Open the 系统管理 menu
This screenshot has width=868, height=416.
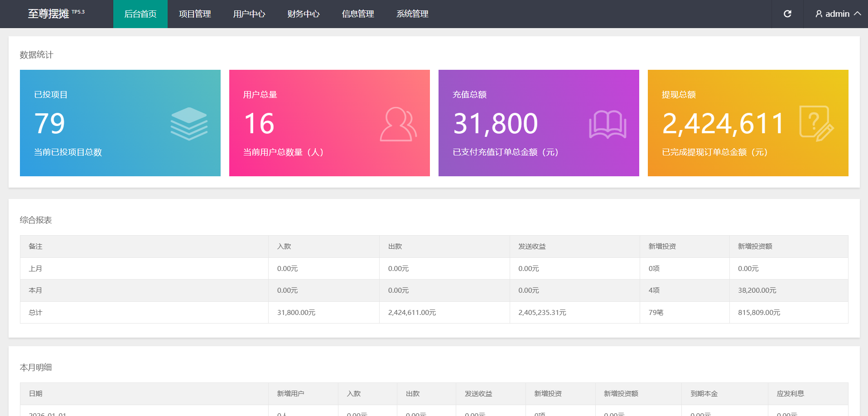pos(412,14)
